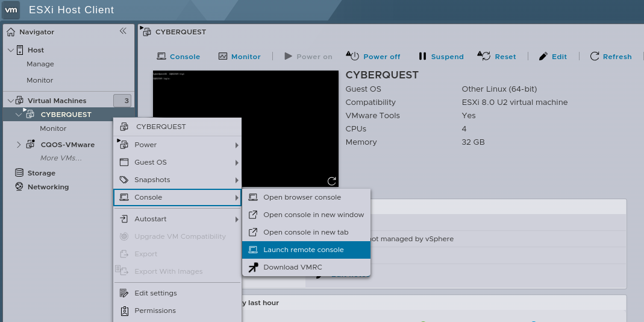
Task: Click the Console toolbar button
Action: click(x=178, y=57)
